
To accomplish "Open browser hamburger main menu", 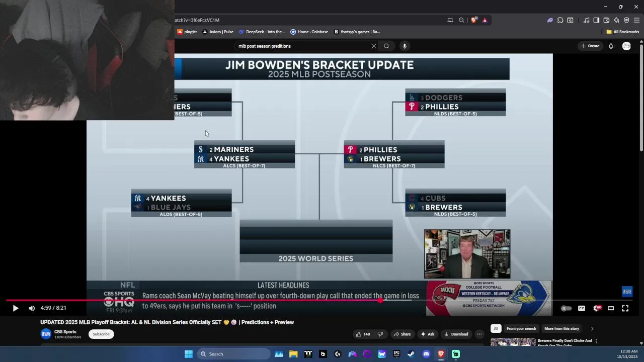I will (x=636, y=20).
